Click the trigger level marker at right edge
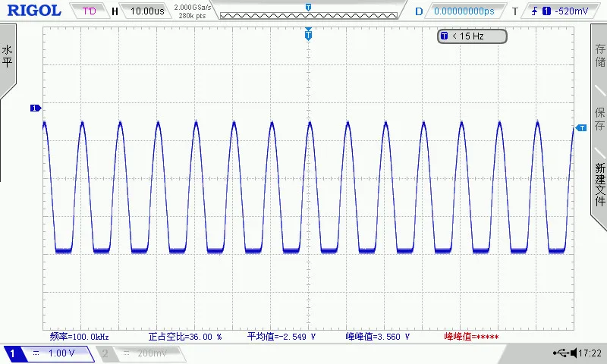 click(581, 128)
